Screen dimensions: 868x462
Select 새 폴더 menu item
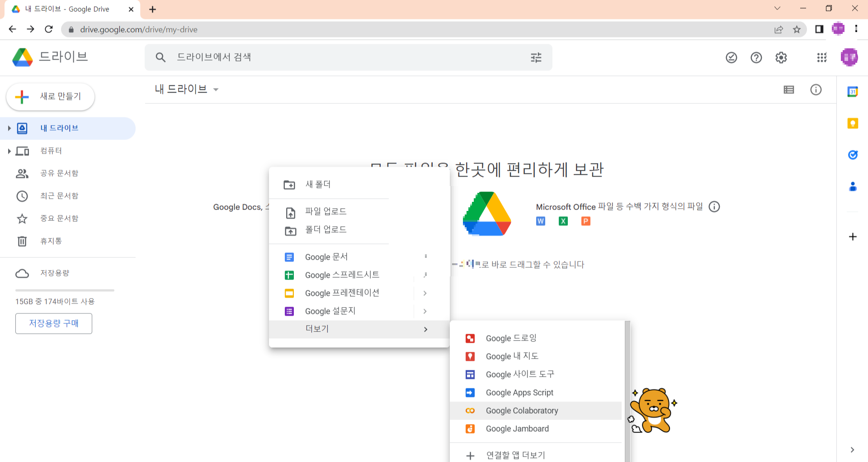[359, 185]
